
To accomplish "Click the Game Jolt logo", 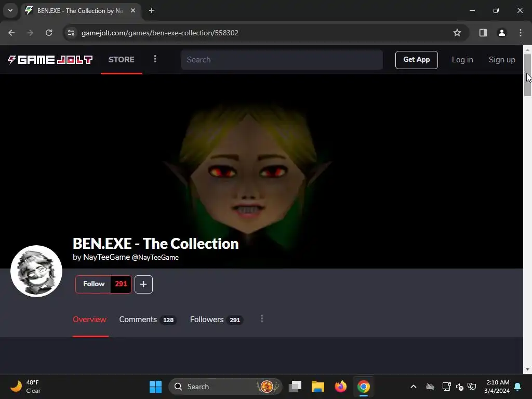I will (50, 60).
